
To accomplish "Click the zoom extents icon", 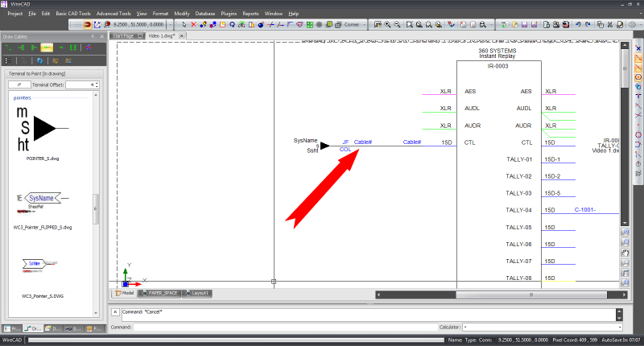I will [410, 25].
